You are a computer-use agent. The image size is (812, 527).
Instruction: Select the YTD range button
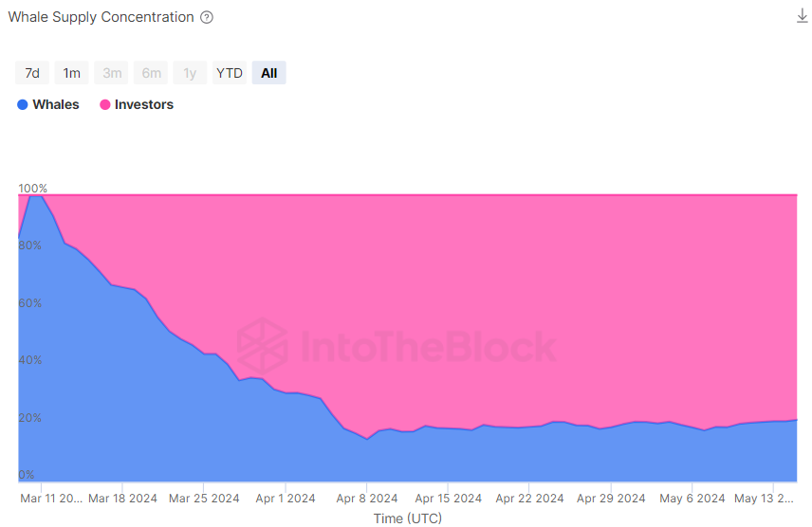tap(230, 73)
